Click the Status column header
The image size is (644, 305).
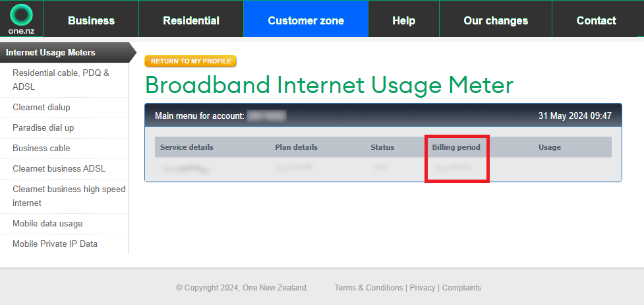[382, 147]
